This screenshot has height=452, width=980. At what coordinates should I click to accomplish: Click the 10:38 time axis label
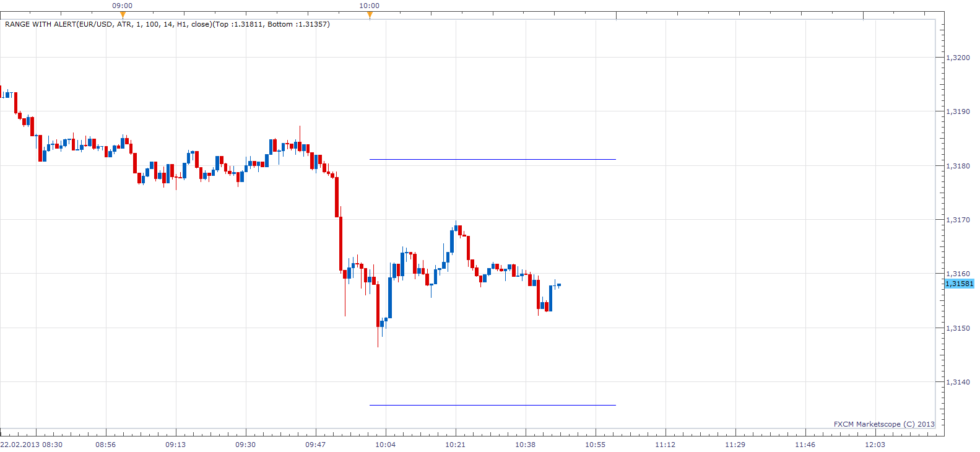click(526, 445)
